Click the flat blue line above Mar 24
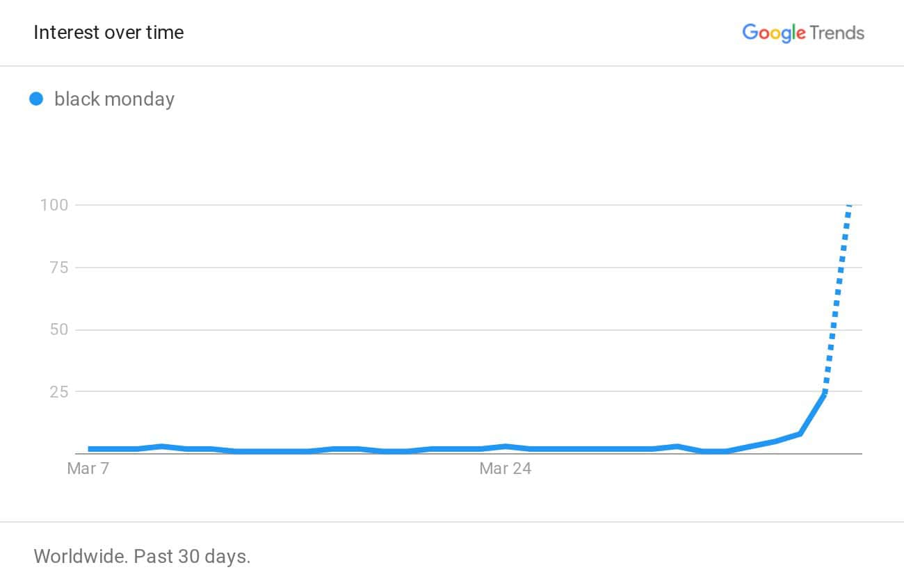 506,447
